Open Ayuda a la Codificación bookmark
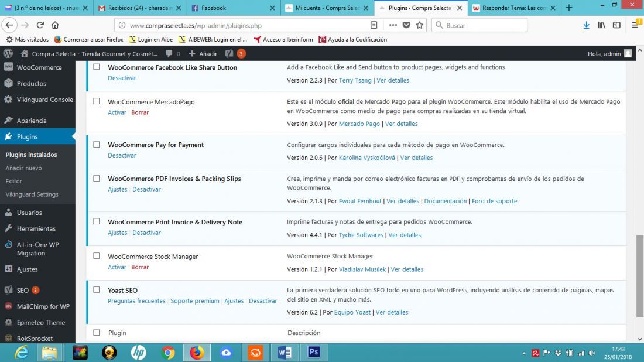 (353, 39)
